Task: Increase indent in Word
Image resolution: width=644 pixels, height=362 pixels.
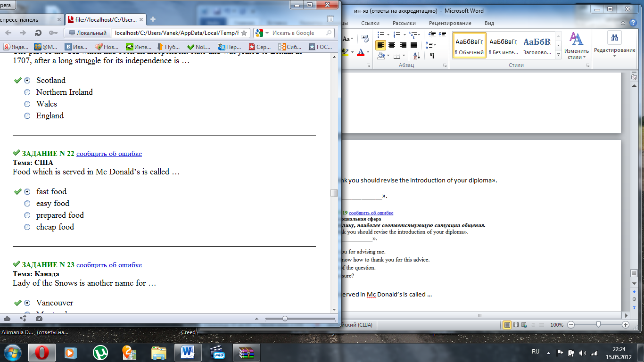Action: (442, 34)
